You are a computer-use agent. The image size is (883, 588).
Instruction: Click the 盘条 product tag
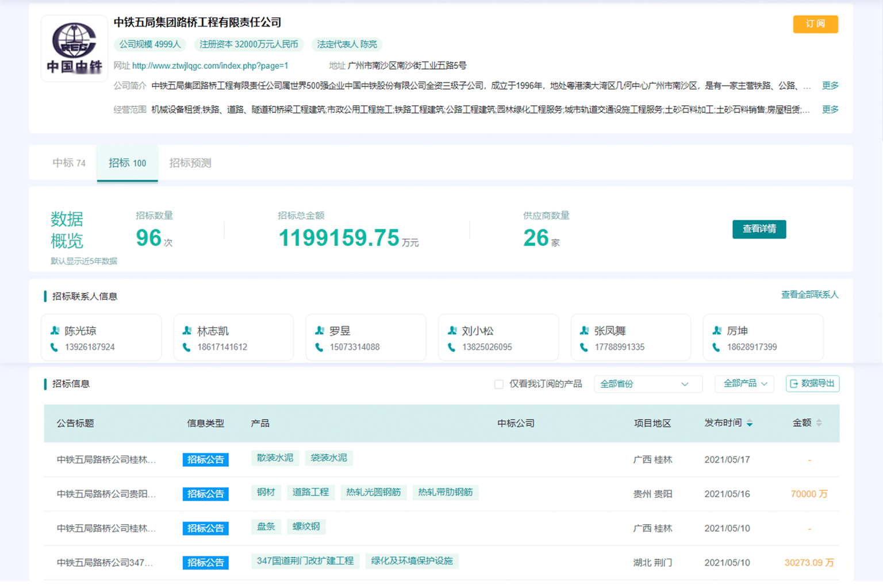coord(266,526)
